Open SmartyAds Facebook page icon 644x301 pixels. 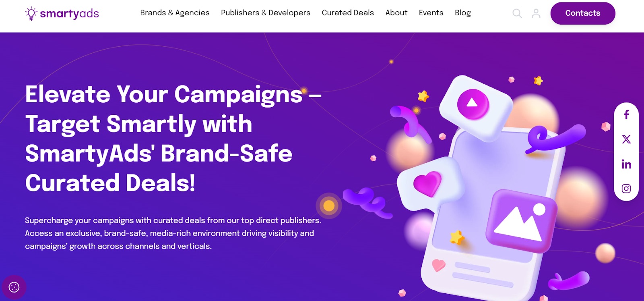tap(626, 115)
